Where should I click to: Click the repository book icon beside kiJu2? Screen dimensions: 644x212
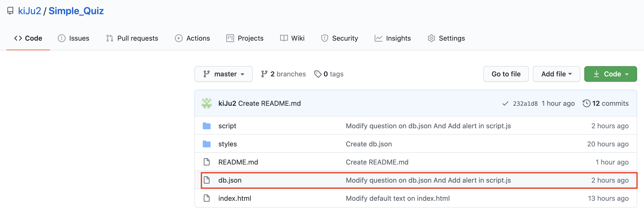(10, 11)
